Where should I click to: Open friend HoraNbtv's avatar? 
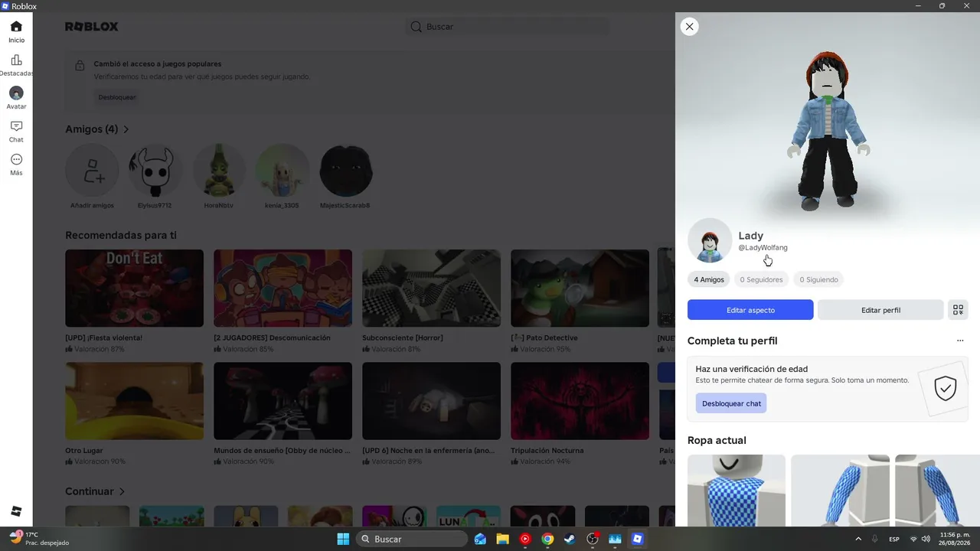point(219,171)
